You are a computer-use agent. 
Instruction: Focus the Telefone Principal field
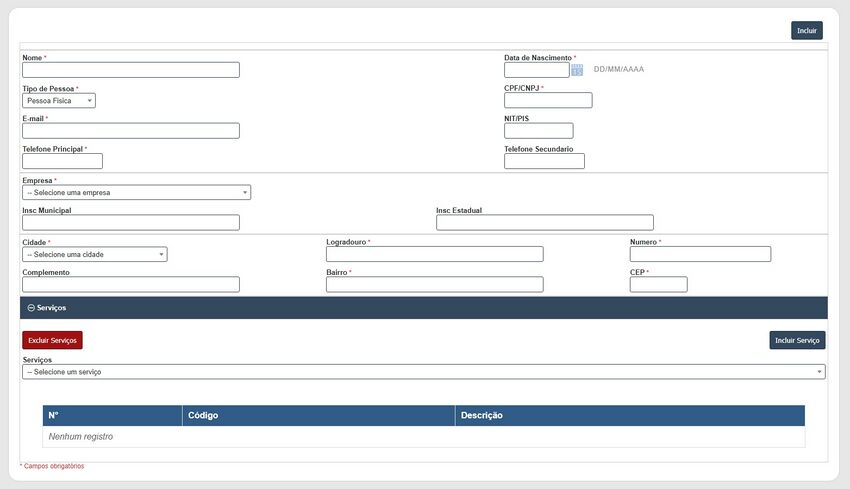pyautogui.click(x=62, y=161)
